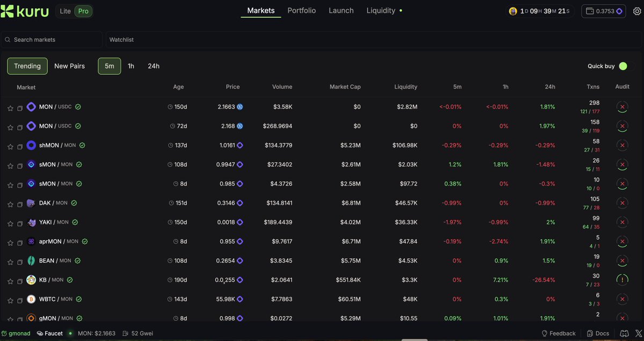Star the BEAN / MON market
The image size is (644, 341).
[10, 262]
